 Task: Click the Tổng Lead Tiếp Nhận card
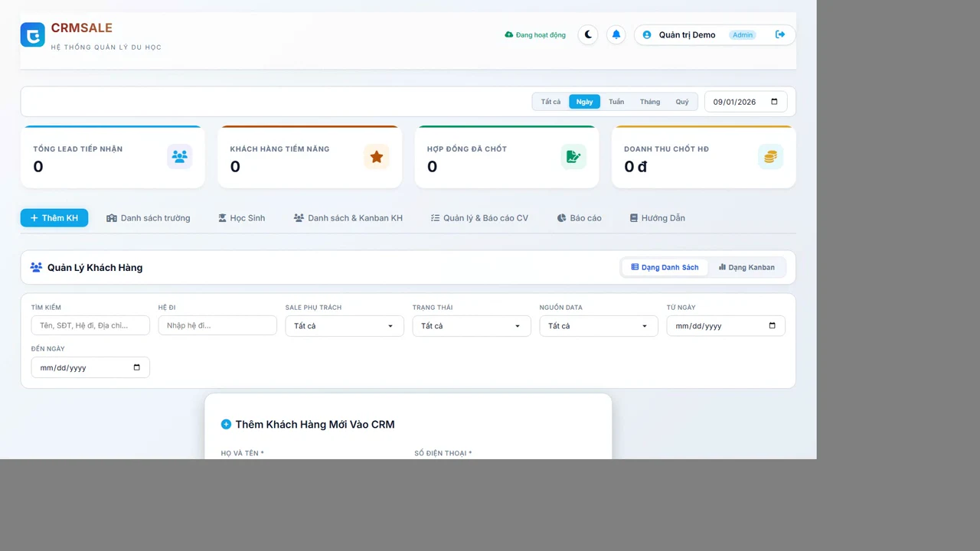113,157
